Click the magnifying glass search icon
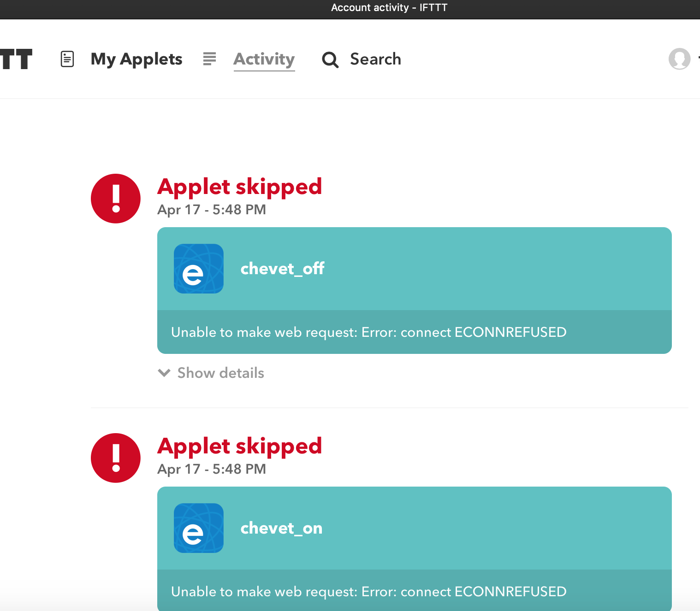700x611 pixels. click(330, 59)
